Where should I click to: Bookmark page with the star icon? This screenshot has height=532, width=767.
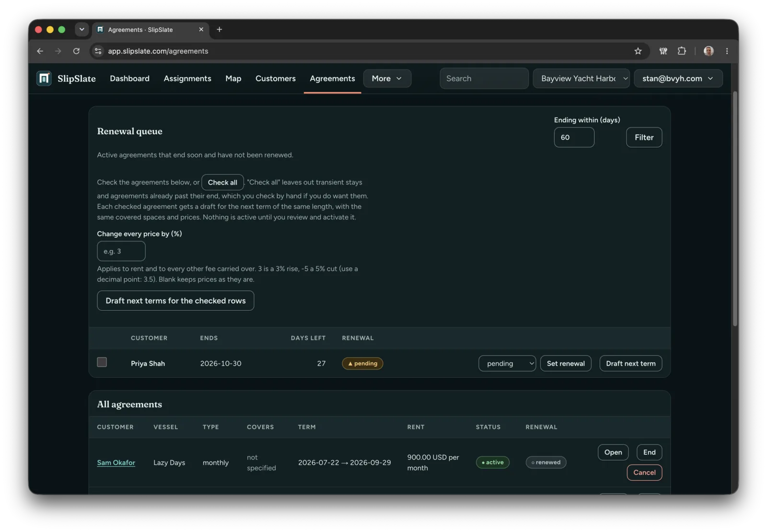point(638,51)
